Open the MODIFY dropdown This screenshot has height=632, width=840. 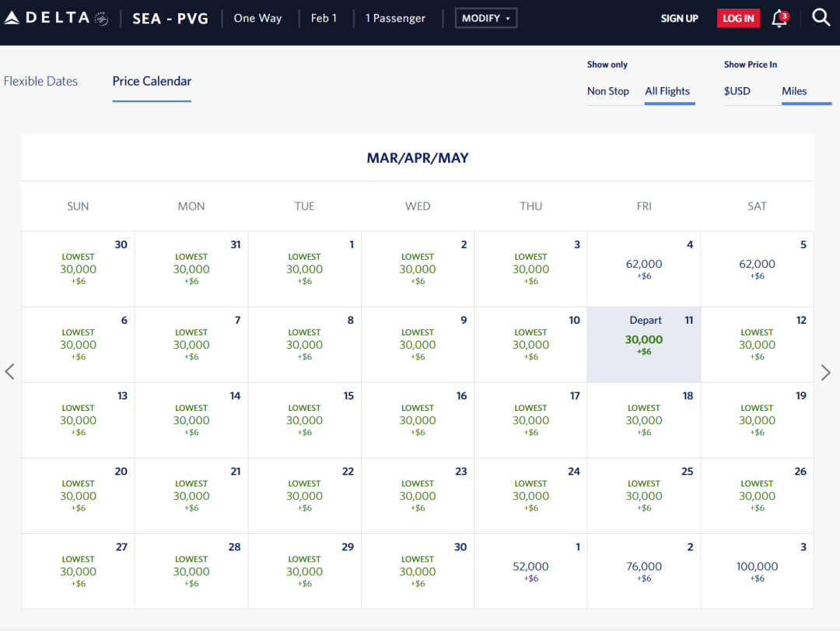pyautogui.click(x=486, y=18)
